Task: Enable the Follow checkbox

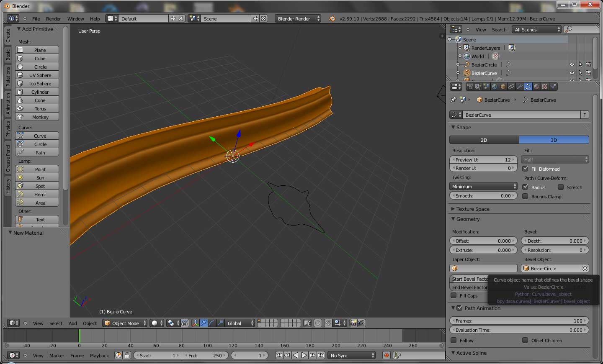Action: pyautogui.click(x=454, y=340)
